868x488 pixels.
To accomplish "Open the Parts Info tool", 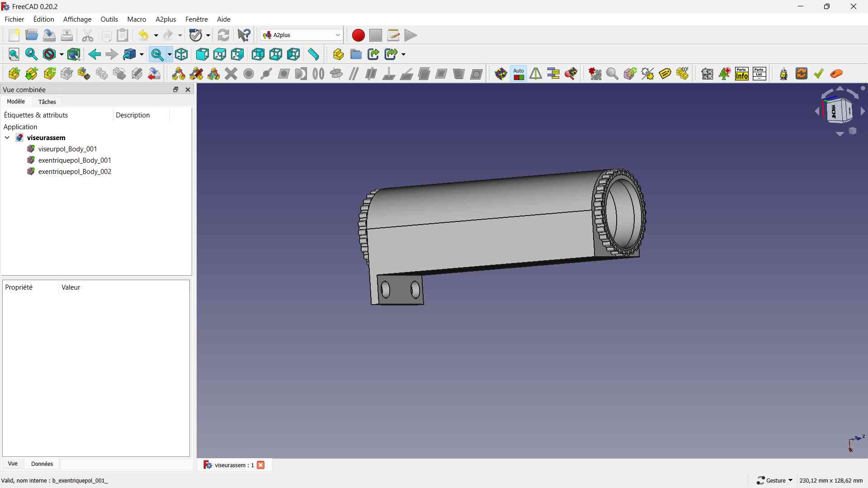I will click(742, 74).
